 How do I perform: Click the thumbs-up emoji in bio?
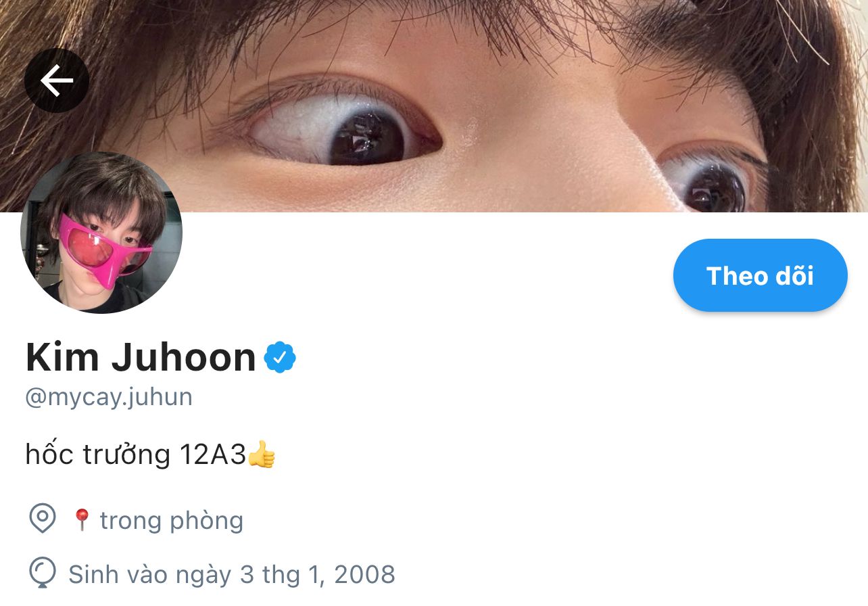pos(262,454)
